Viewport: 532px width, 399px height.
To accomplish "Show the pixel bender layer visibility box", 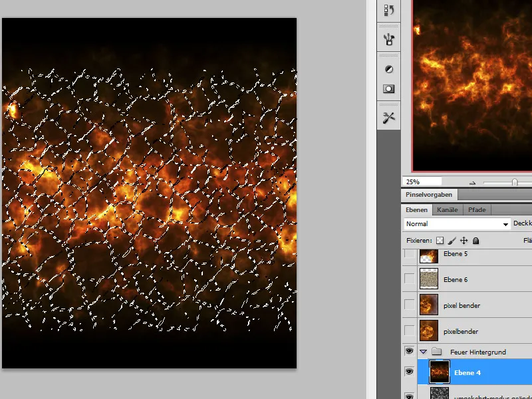I will click(410, 305).
